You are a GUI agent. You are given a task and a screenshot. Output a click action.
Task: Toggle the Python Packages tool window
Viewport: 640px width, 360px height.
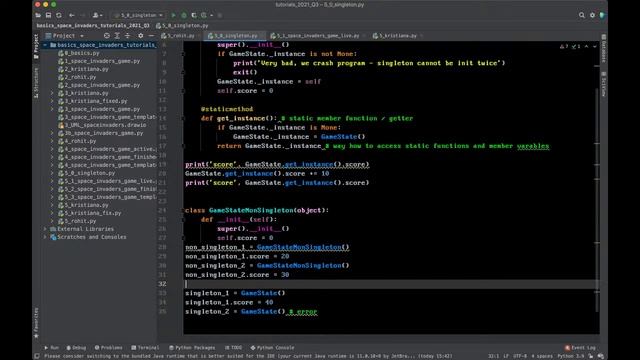tap(192, 348)
